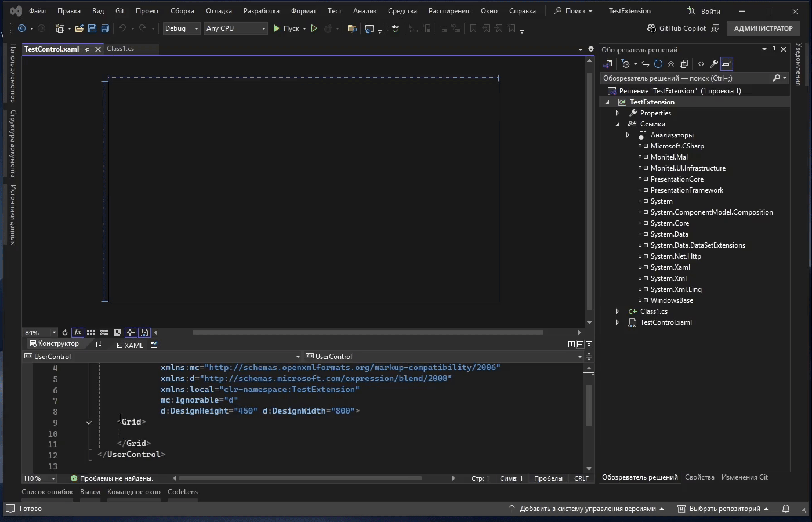The image size is (812, 522).
Task: Open Properties wrench icon in Solution Explorer
Action: (x=714, y=64)
